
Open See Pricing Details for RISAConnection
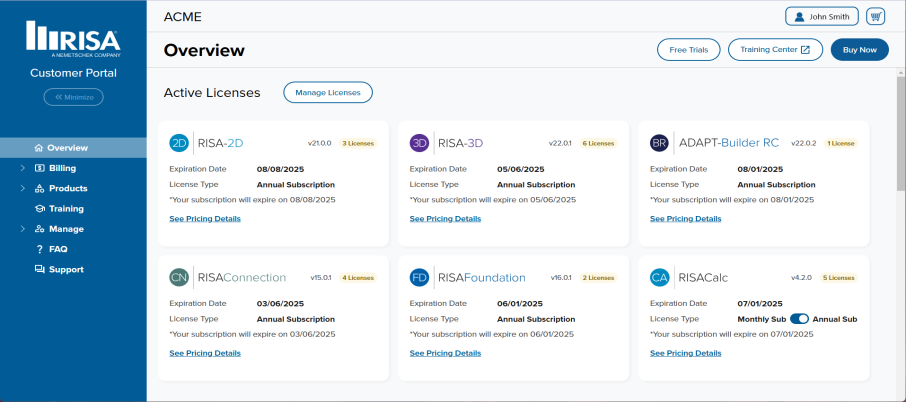tap(205, 353)
